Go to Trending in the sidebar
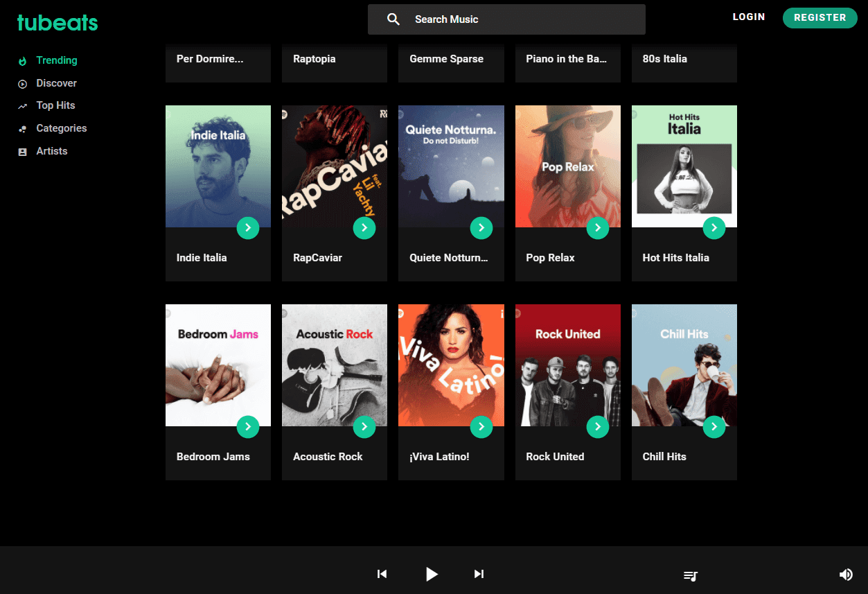 [56, 60]
